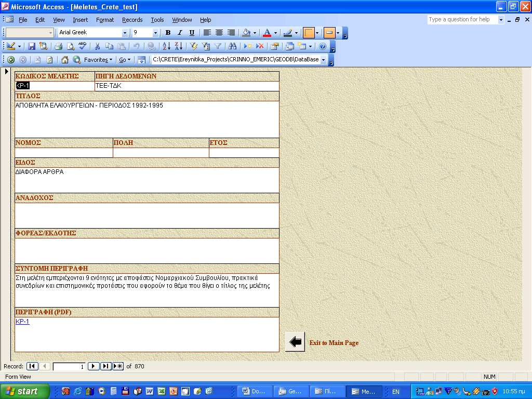The image size is (532, 399).
Task: Align text left
Action: tap(207, 33)
